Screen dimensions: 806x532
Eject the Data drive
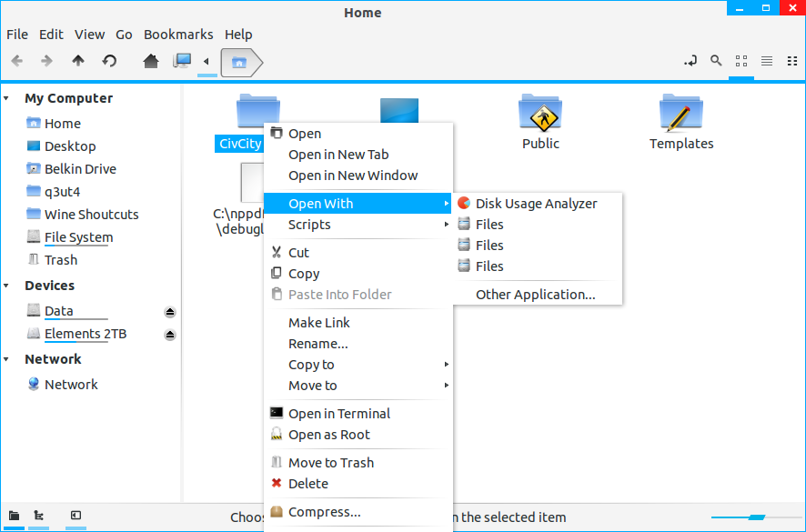pyautogui.click(x=170, y=312)
